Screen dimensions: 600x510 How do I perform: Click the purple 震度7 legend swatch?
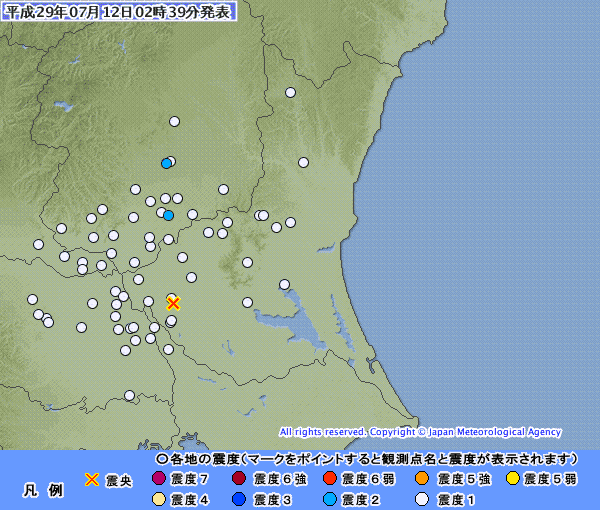coord(159,478)
